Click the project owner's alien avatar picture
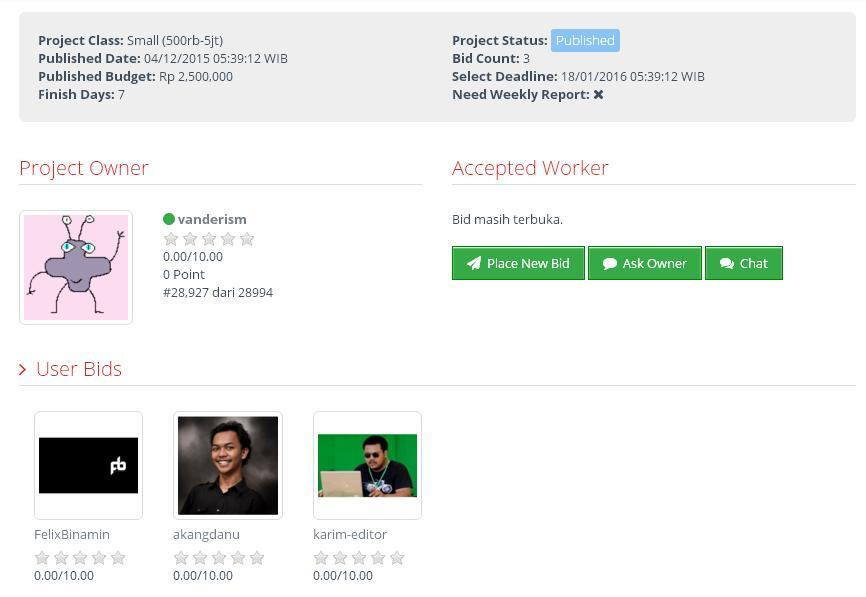This screenshot has width=866, height=597. coord(76,267)
